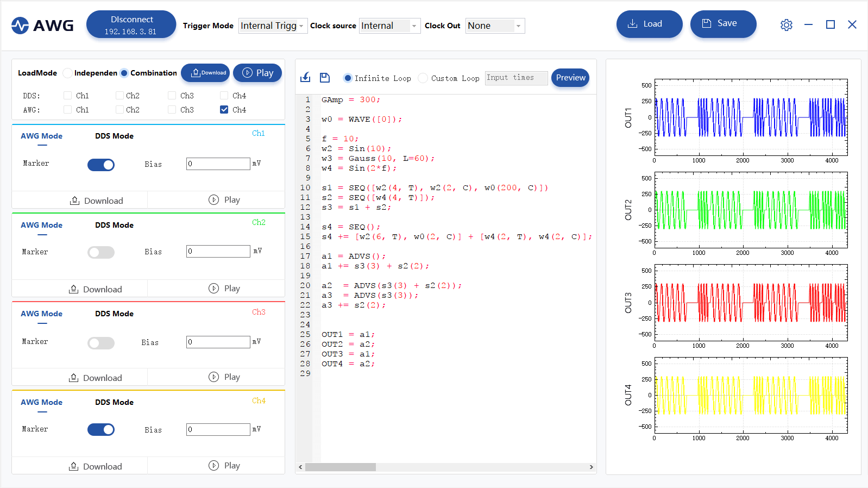The width and height of the screenshot is (868, 488).
Task: Click the horizontal scrollbar in code editor
Action: coord(340,467)
